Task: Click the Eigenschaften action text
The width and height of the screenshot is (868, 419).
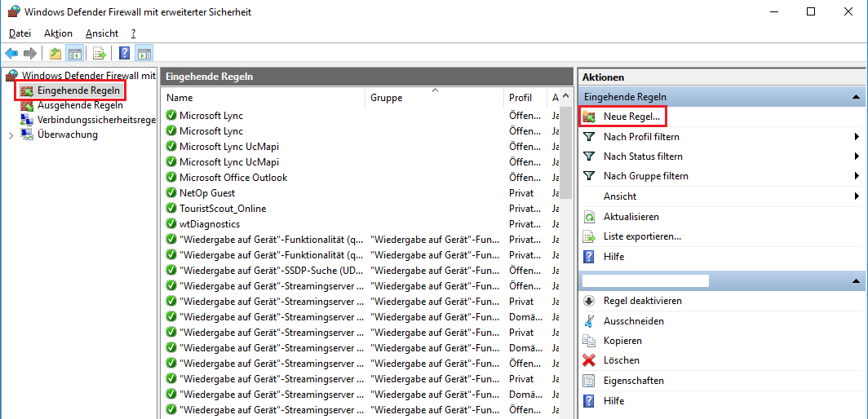Action: 634,380
